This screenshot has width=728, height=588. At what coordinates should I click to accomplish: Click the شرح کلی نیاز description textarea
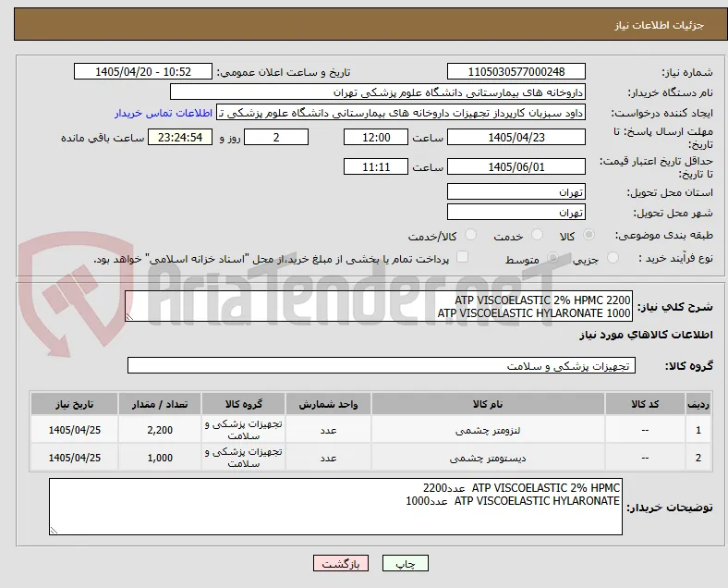click(379, 306)
